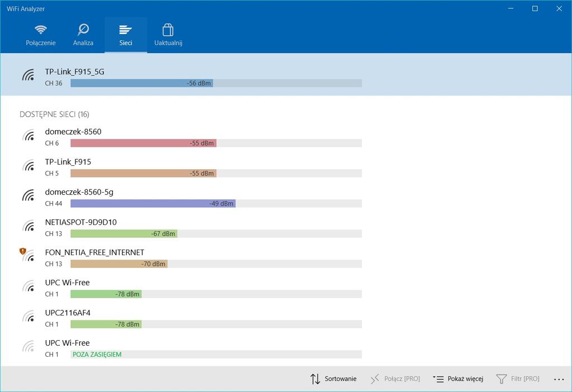Click the magnifier icon on Analiza

(83, 30)
